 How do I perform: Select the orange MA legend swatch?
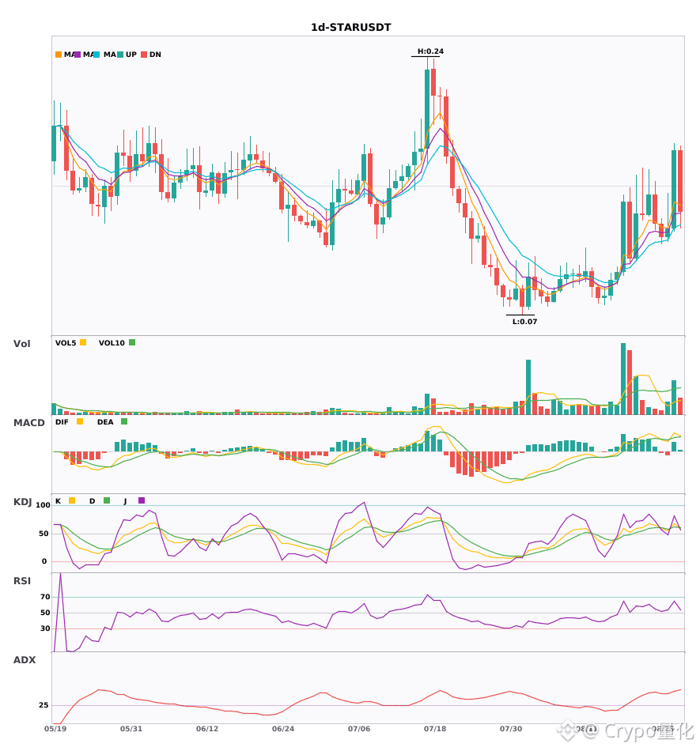[x=59, y=55]
